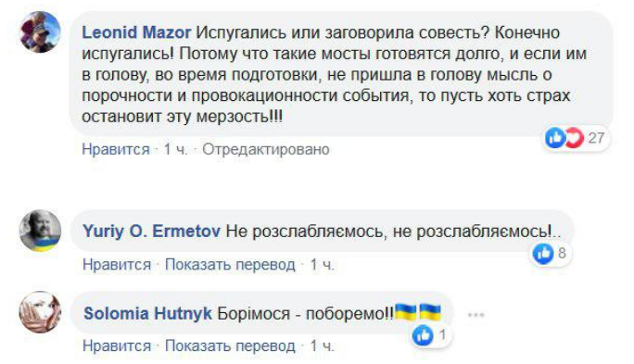The height and width of the screenshot is (364, 634).
Task: Open three-dot options menu on Solomia's comment
Action: tap(475, 314)
